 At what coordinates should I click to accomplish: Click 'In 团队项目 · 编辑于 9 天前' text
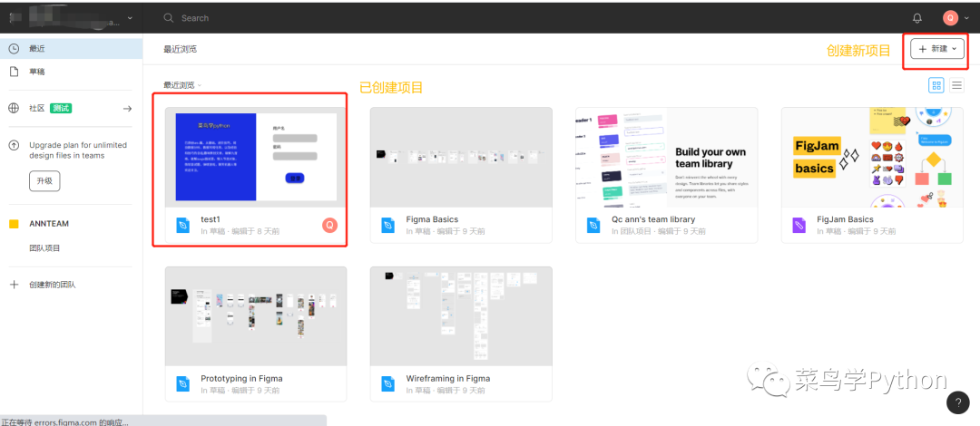[659, 231]
